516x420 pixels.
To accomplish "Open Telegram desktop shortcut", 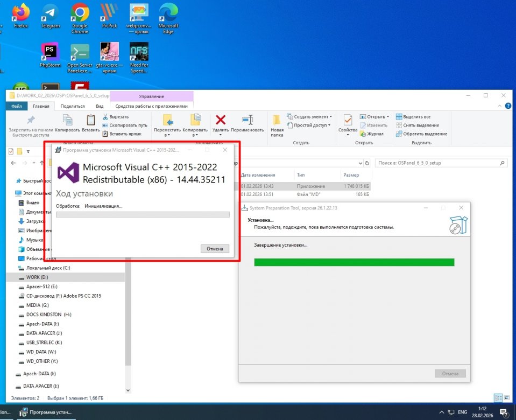I will click(x=51, y=16).
